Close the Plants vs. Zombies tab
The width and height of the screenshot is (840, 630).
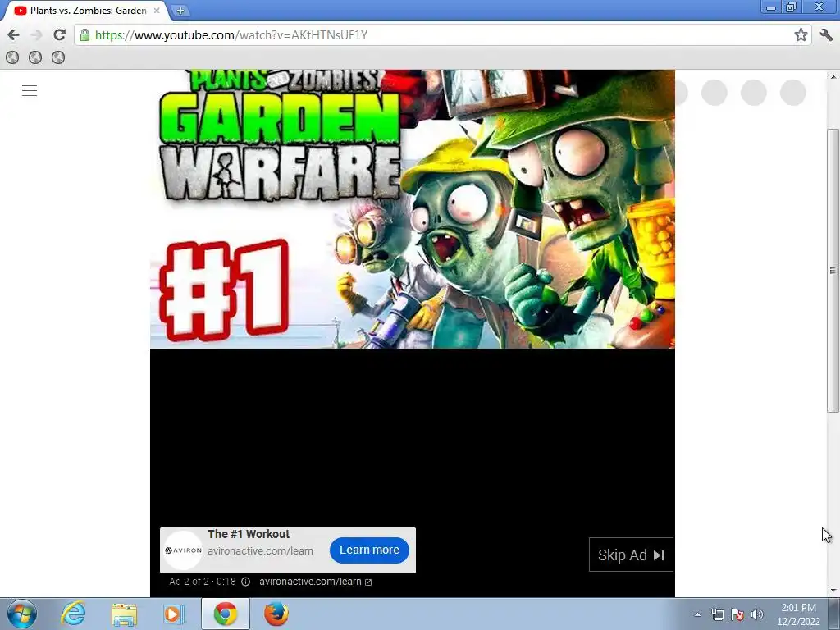(x=157, y=10)
